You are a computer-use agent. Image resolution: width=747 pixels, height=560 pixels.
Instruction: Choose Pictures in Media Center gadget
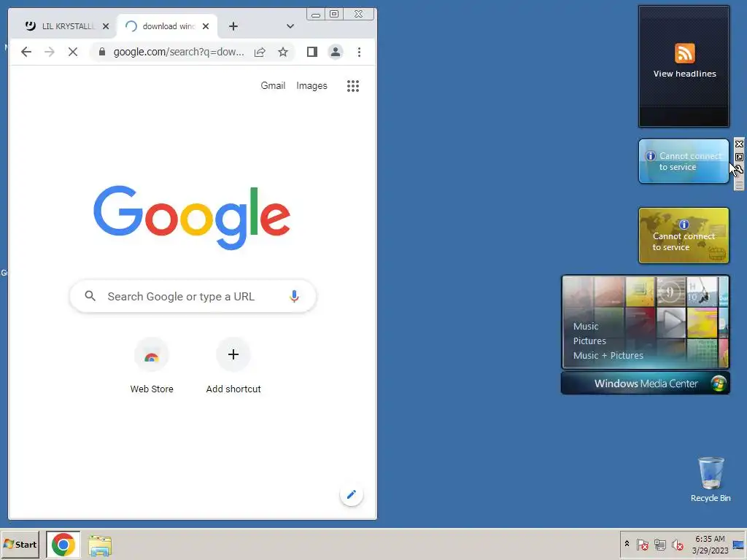[x=589, y=341]
